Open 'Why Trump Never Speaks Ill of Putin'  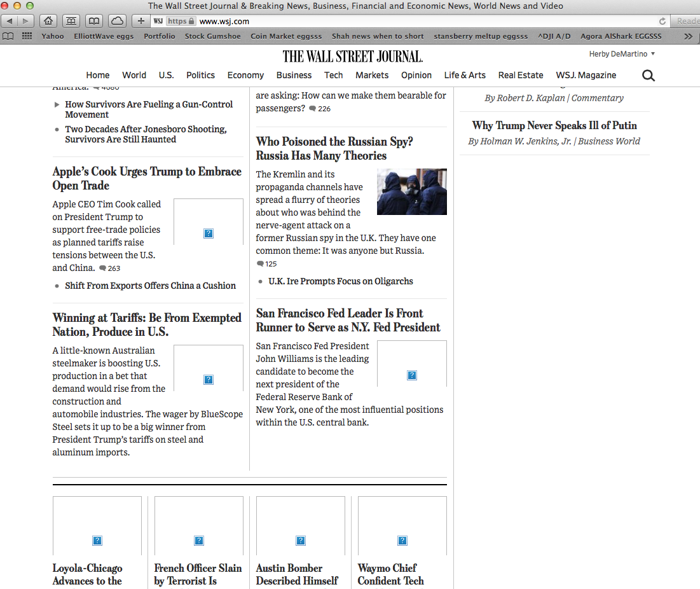click(554, 125)
